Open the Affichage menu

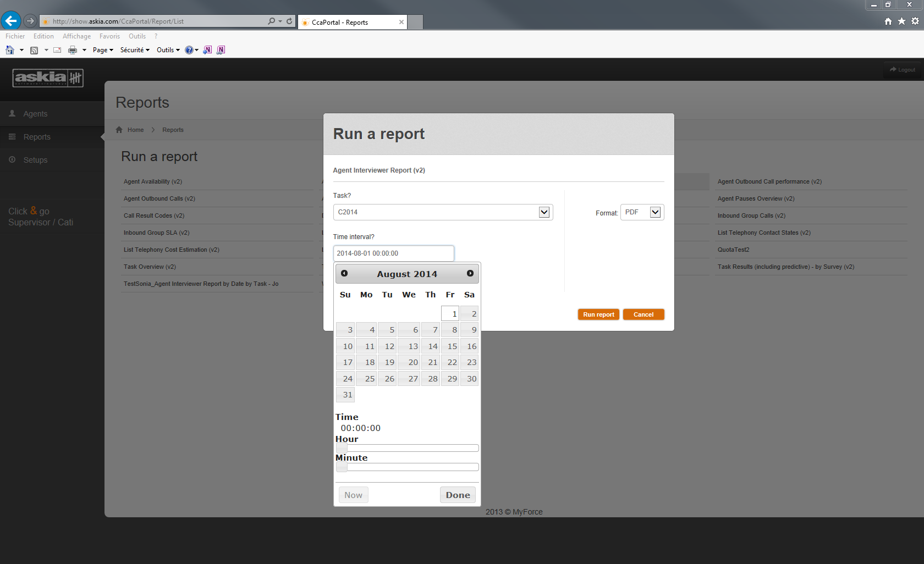[x=76, y=36]
